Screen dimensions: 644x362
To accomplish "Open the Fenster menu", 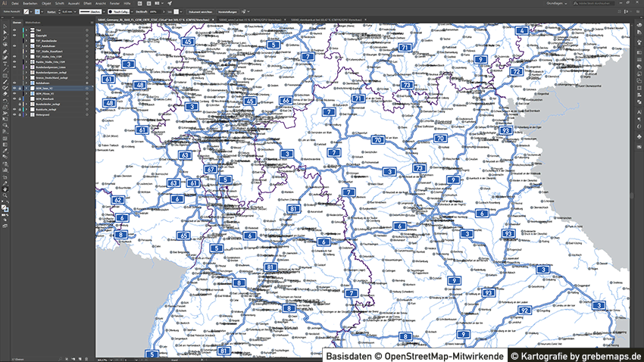I will pyautogui.click(x=114, y=4).
